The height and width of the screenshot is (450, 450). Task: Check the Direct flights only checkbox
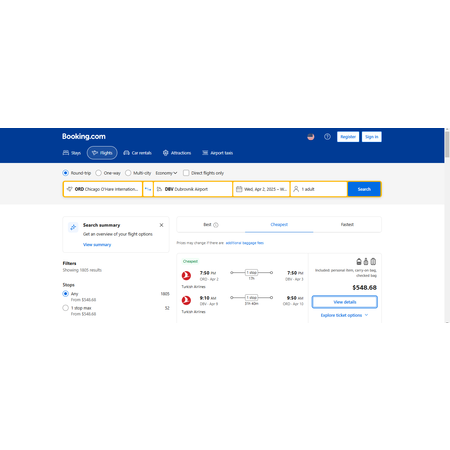(186, 173)
